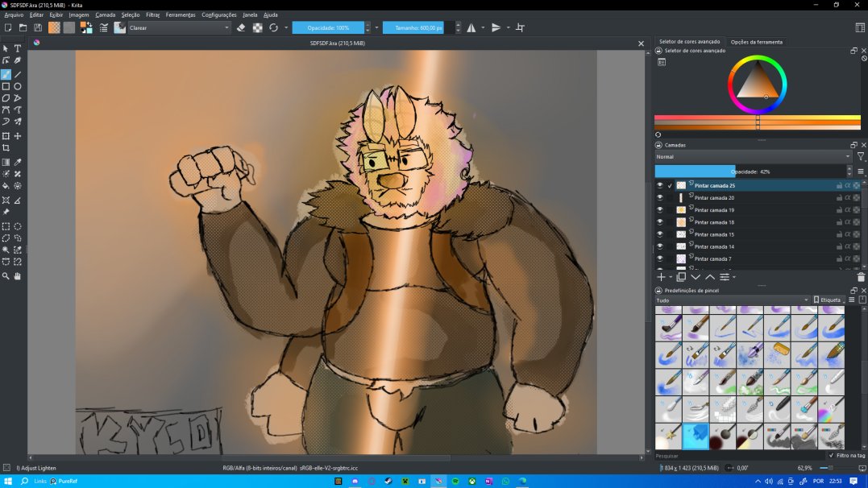Expand the layer properties dropdown arrow
This screenshot has height=488, width=868.
click(x=734, y=277)
